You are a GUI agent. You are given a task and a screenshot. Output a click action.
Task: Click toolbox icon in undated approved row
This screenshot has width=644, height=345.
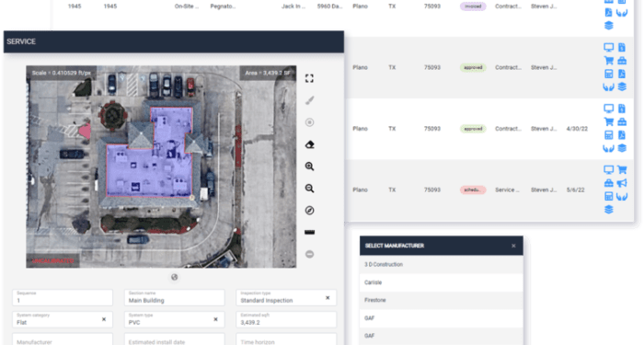pos(622,61)
